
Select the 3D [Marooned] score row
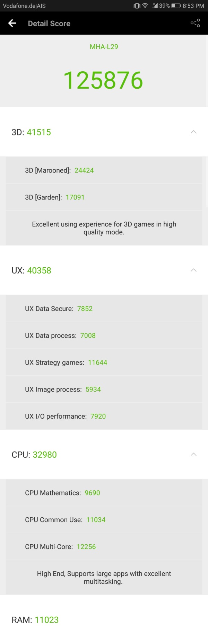click(x=104, y=170)
